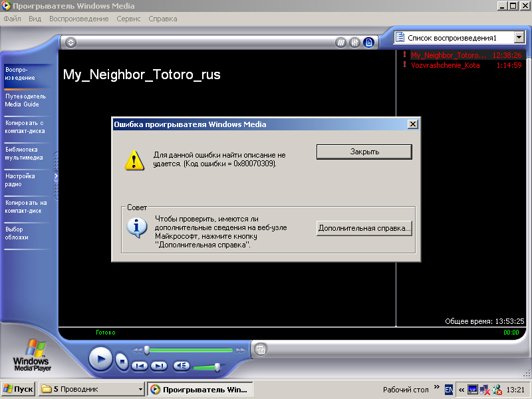Click the 00:00 elapsed time display

511,332
